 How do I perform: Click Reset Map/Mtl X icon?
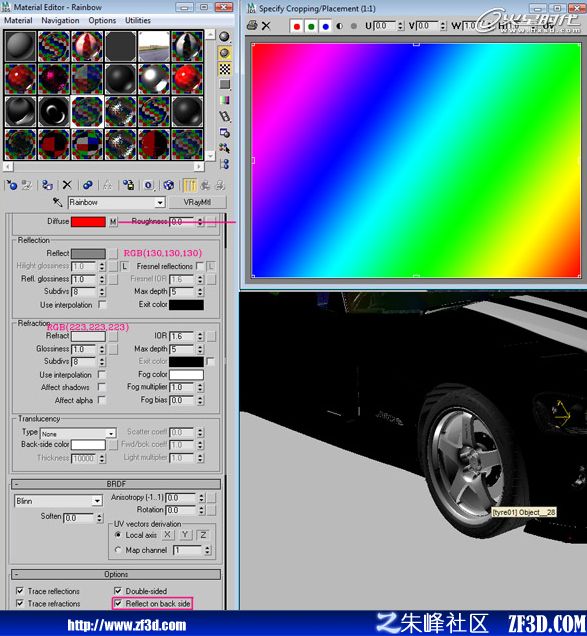[x=67, y=185]
